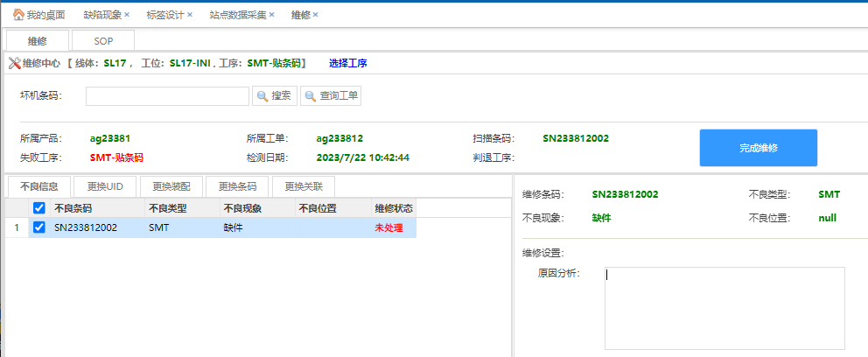Click the 原因分析 text area
The width and height of the screenshot is (868, 357).
[x=724, y=308]
